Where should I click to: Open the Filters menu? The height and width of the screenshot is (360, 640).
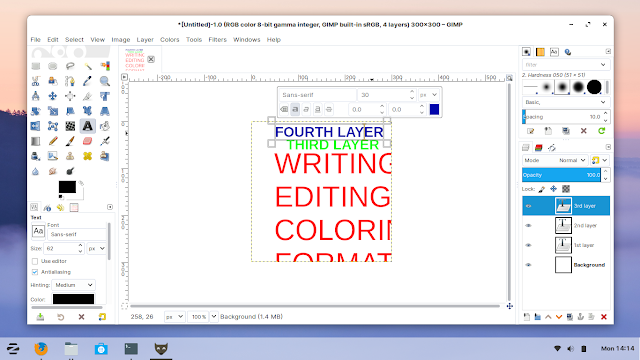pyautogui.click(x=217, y=40)
